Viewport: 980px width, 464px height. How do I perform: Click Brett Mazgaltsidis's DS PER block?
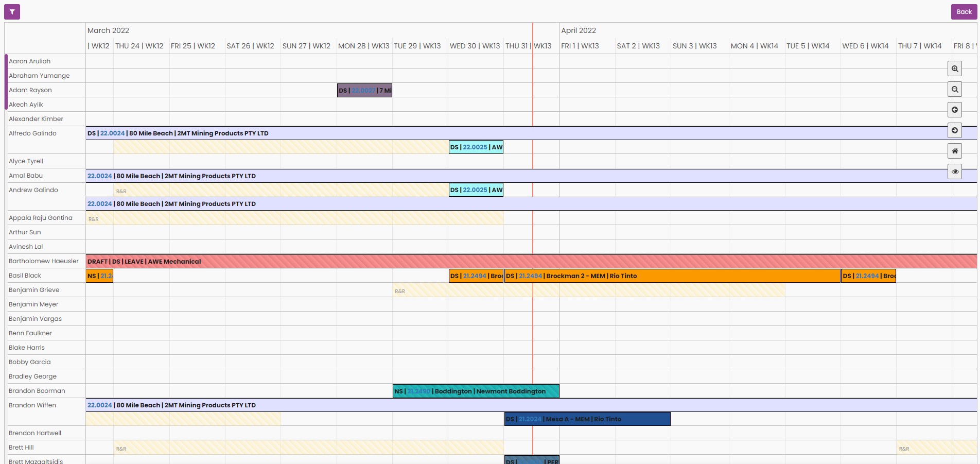[x=532, y=460]
